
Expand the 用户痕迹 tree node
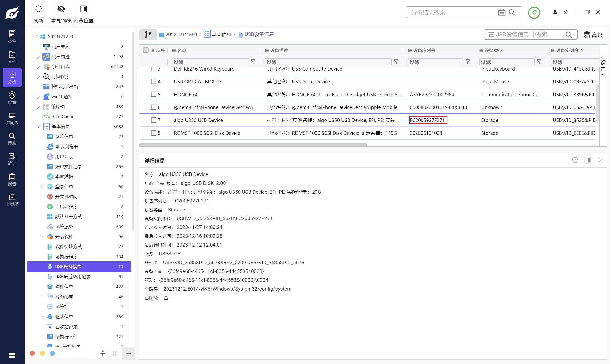[x=38, y=57]
